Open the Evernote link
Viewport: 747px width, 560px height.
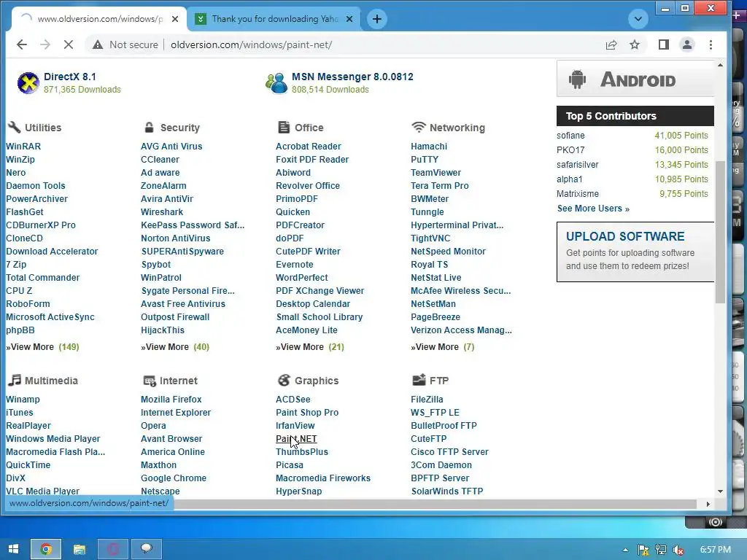(295, 264)
